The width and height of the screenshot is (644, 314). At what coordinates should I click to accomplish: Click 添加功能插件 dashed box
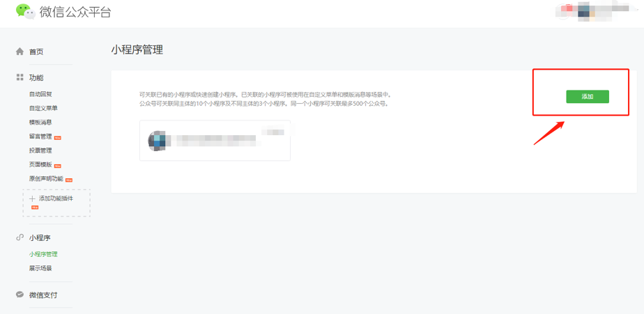coord(56,203)
